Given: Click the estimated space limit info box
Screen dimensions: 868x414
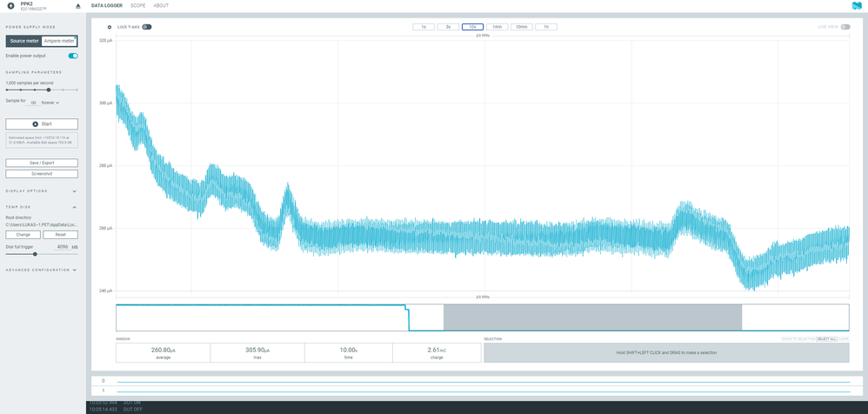Looking at the screenshot, I should pos(42,140).
